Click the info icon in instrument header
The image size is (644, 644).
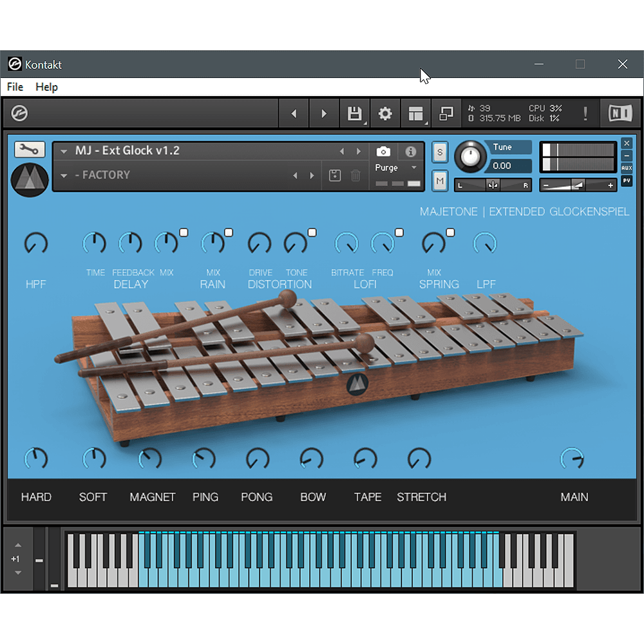[x=410, y=151]
